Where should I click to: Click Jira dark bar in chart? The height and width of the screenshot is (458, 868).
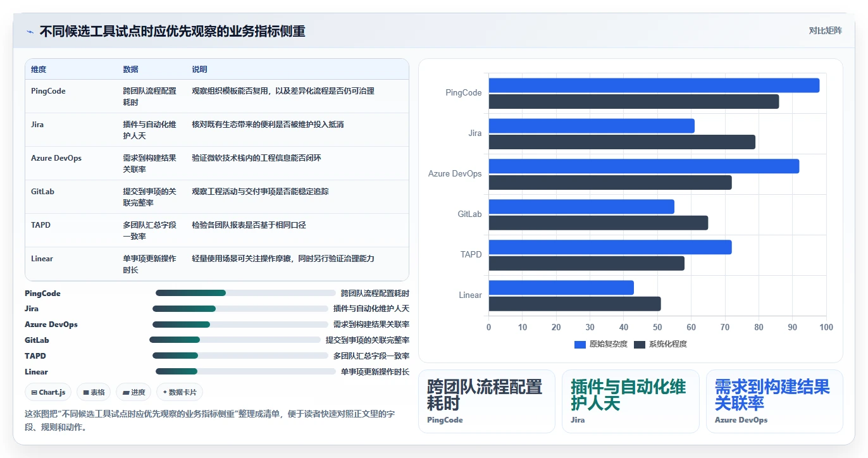(x=622, y=142)
